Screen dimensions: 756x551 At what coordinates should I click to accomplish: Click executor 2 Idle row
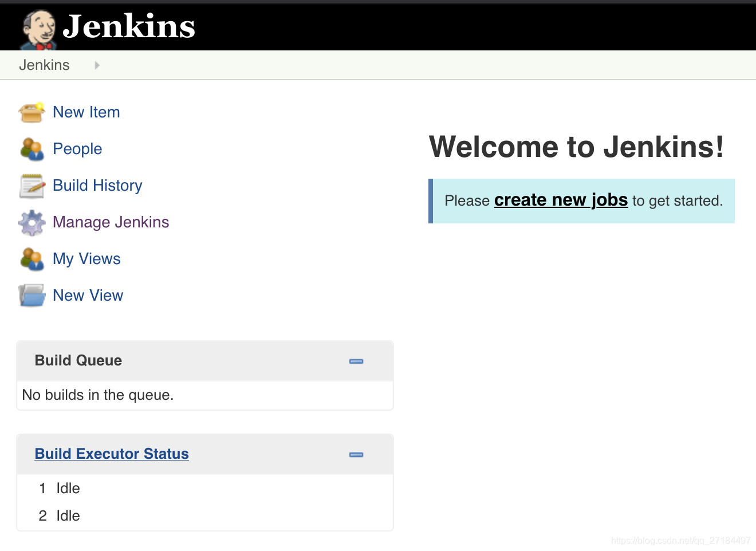coord(205,515)
